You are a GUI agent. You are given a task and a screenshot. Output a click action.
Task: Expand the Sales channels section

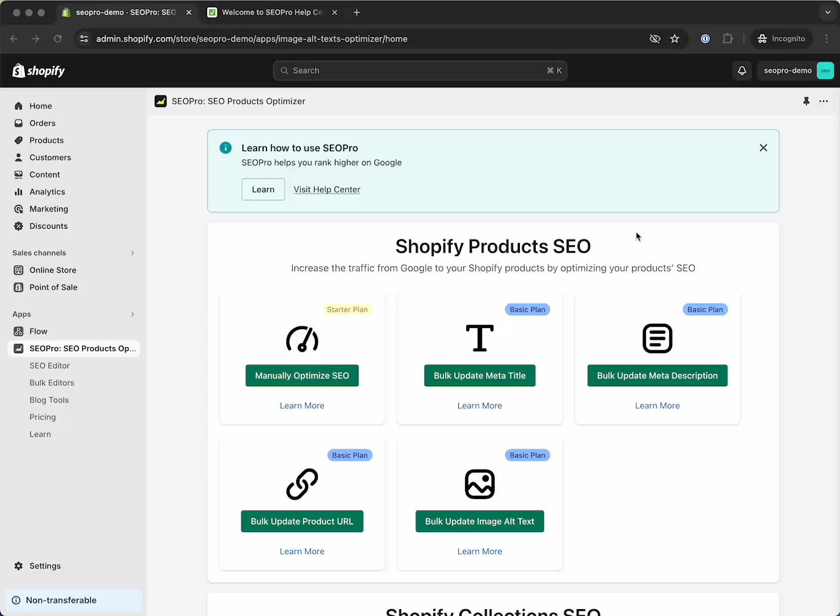132,253
